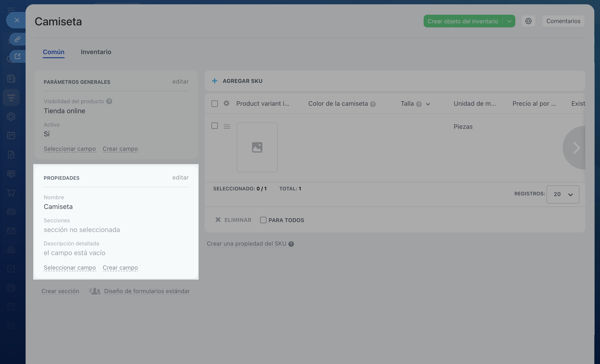Click the SKU image placeholder thumbnail
This screenshot has height=364, width=600.
[257, 147]
